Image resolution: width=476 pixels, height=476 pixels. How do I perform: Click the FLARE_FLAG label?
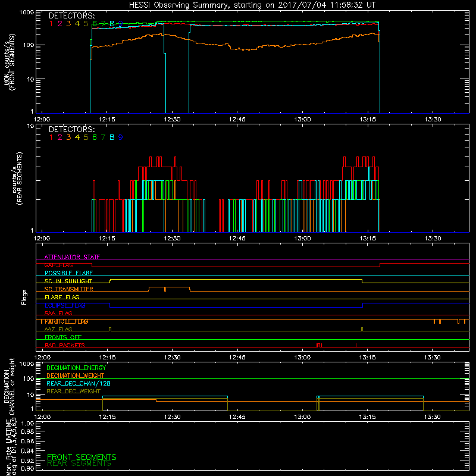(62, 297)
